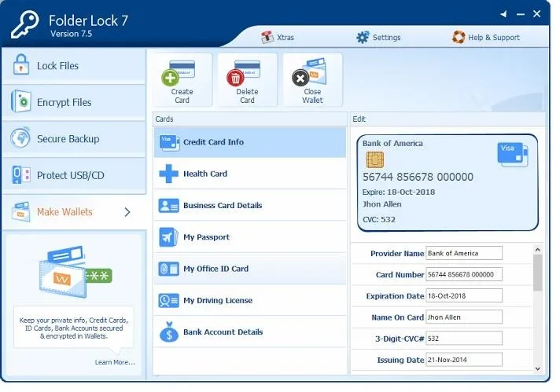Screen dimensions: 560x392
Task: Click the Settings gear icon
Action: point(363,37)
